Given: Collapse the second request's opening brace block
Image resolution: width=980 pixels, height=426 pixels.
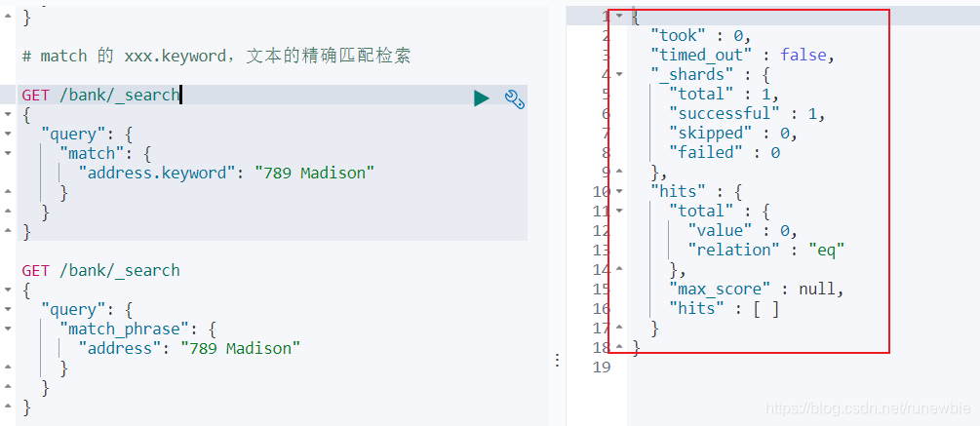Looking at the screenshot, I should click(x=8, y=290).
